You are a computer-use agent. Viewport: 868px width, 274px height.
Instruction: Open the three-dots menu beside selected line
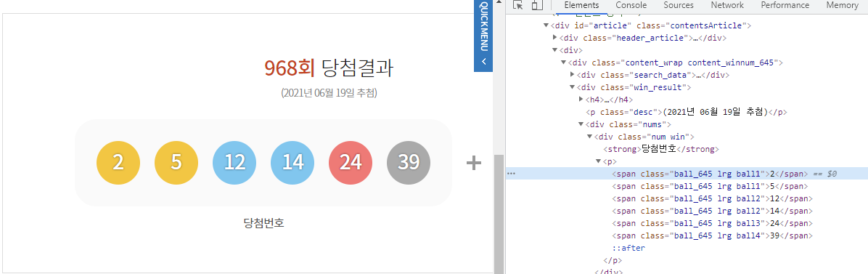point(511,174)
